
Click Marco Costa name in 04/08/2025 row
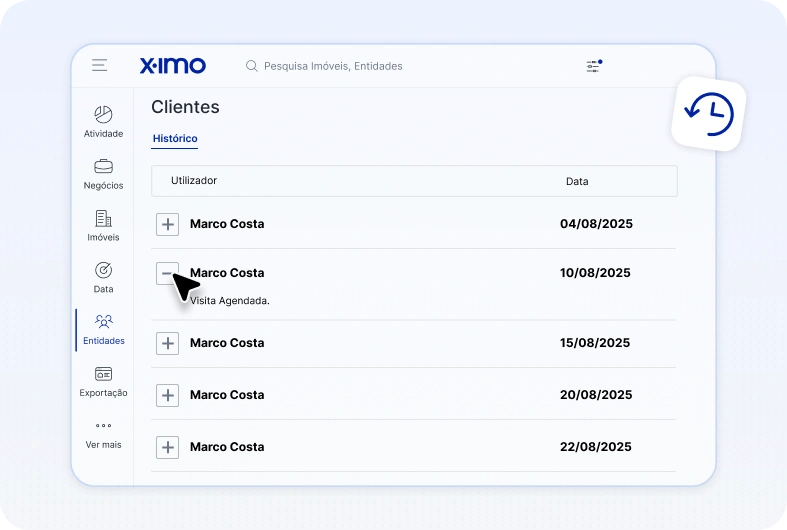227,224
